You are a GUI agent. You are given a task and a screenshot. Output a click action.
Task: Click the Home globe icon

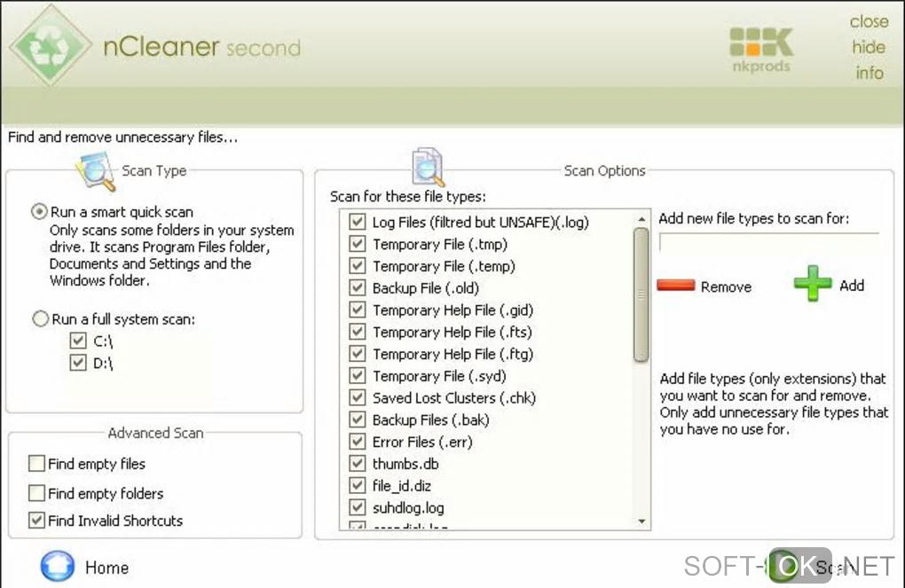pos(57,566)
